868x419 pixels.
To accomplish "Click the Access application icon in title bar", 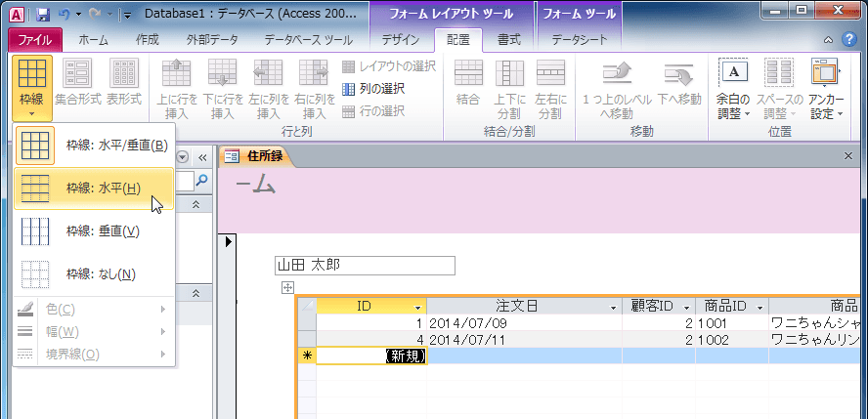I will [18, 15].
